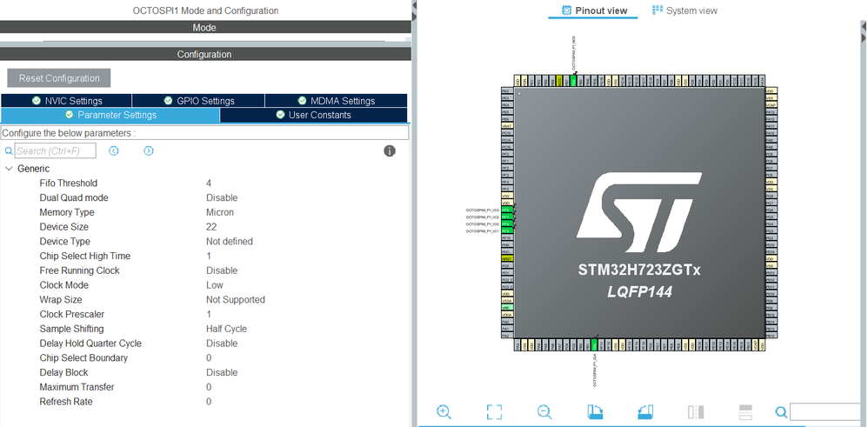This screenshot has width=868, height=427.
Task: Open the MDMA Settings tab
Action: 336,101
